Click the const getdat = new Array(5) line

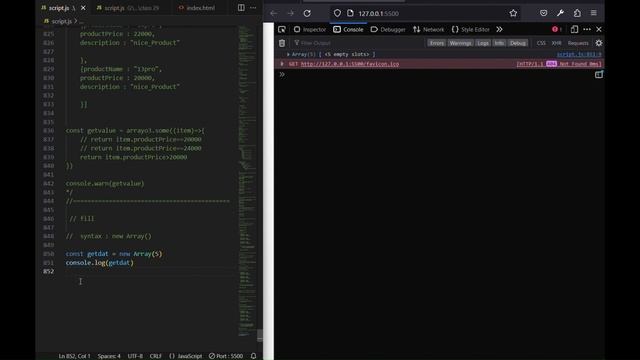point(114,254)
